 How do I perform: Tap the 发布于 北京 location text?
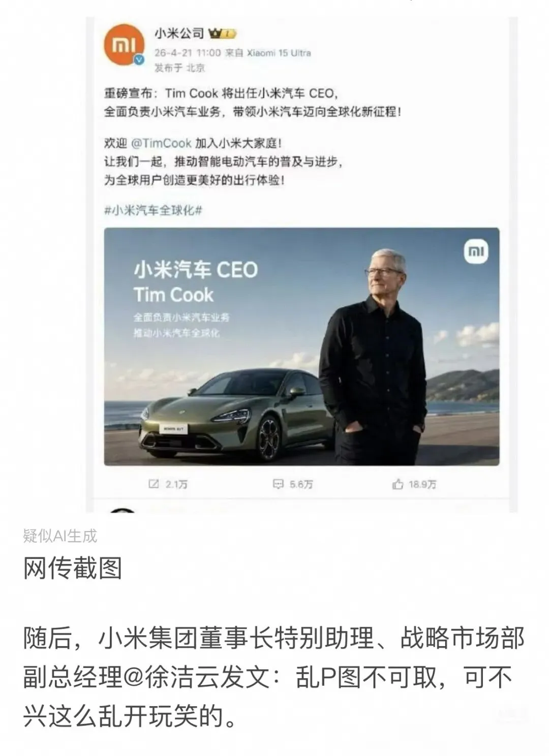click(180, 68)
